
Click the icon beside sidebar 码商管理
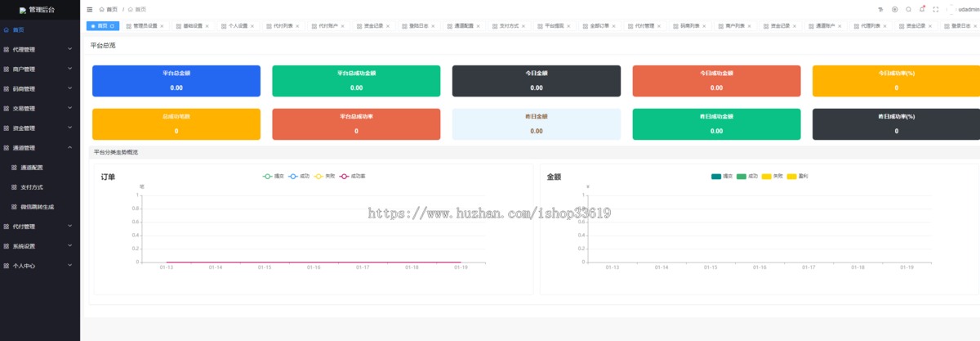tap(7, 88)
